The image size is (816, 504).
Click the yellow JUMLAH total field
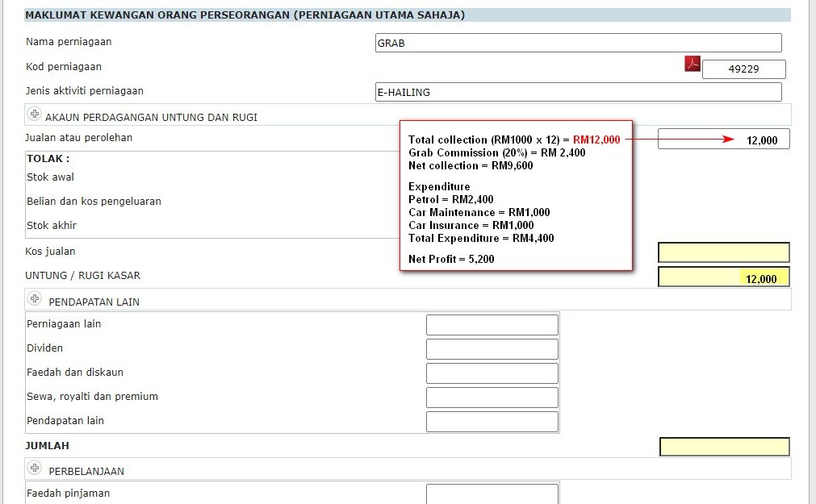pos(723,445)
